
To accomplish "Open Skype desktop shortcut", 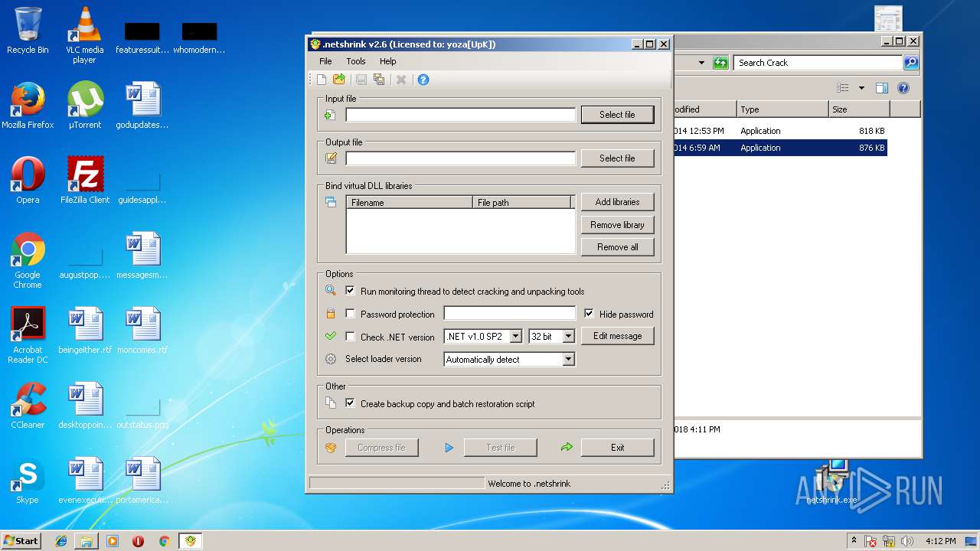I will click(28, 481).
